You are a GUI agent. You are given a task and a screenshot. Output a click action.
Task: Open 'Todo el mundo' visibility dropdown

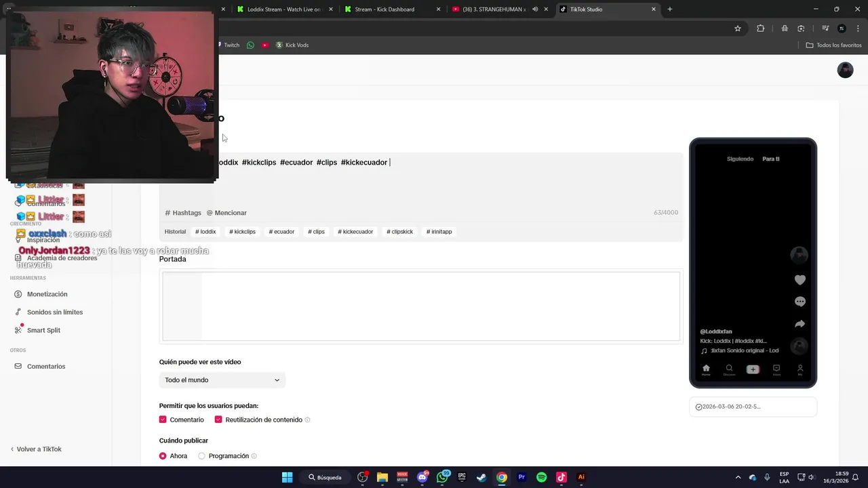[222, 380]
